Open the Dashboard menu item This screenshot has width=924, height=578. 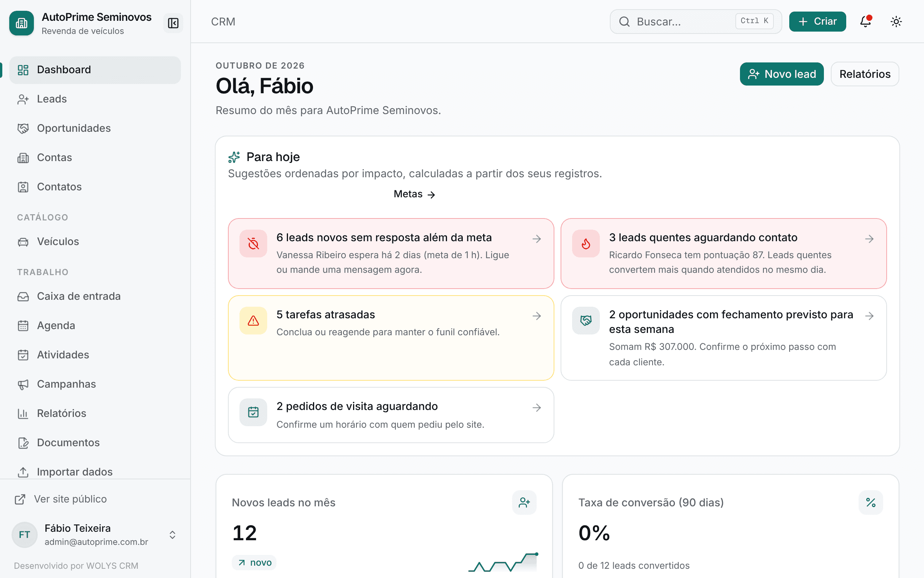95,70
